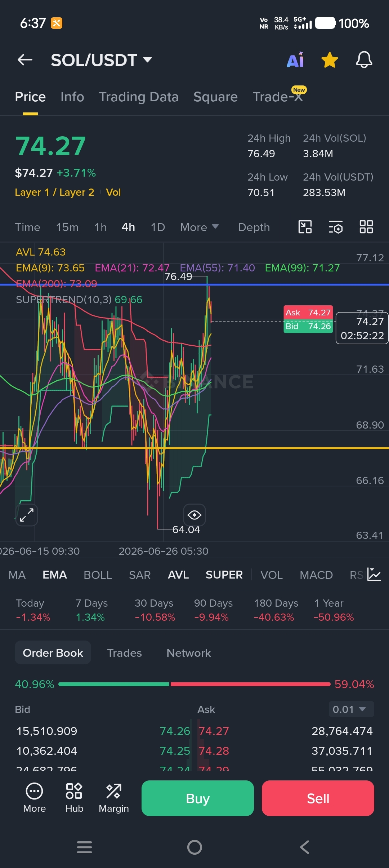Tap the 1 Year -50.96% performance
The width and height of the screenshot is (389, 868).
[334, 610]
